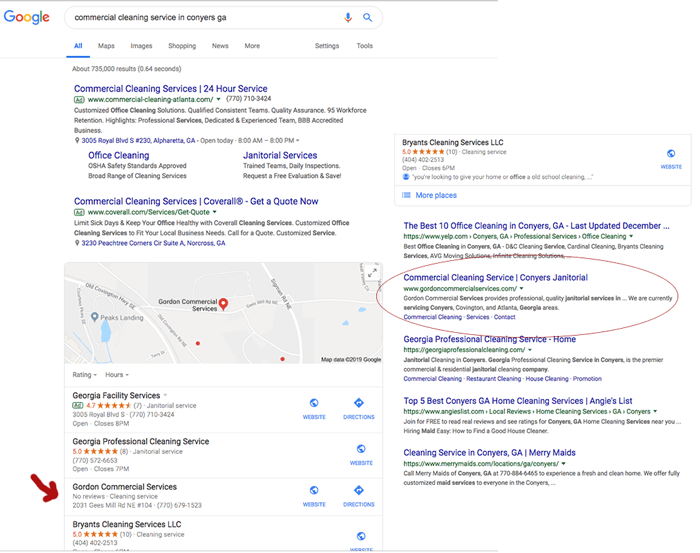Click the microphone voice search icon
Image resolution: width=700 pixels, height=553 pixels.
(348, 17)
